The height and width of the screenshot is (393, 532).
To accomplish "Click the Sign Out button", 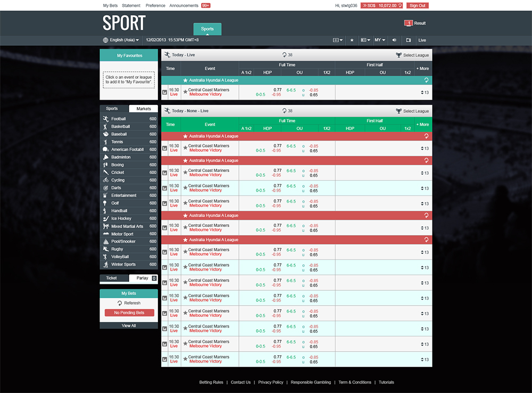I will click(417, 5).
